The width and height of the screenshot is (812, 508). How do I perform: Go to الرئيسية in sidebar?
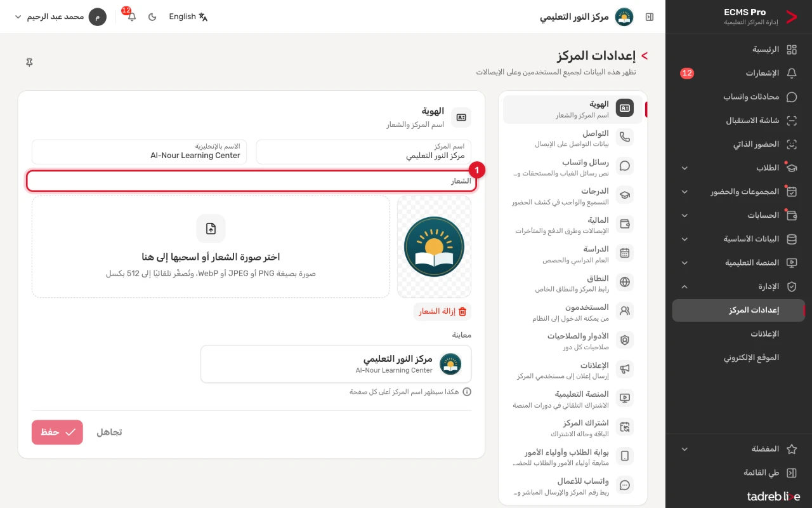(x=738, y=50)
